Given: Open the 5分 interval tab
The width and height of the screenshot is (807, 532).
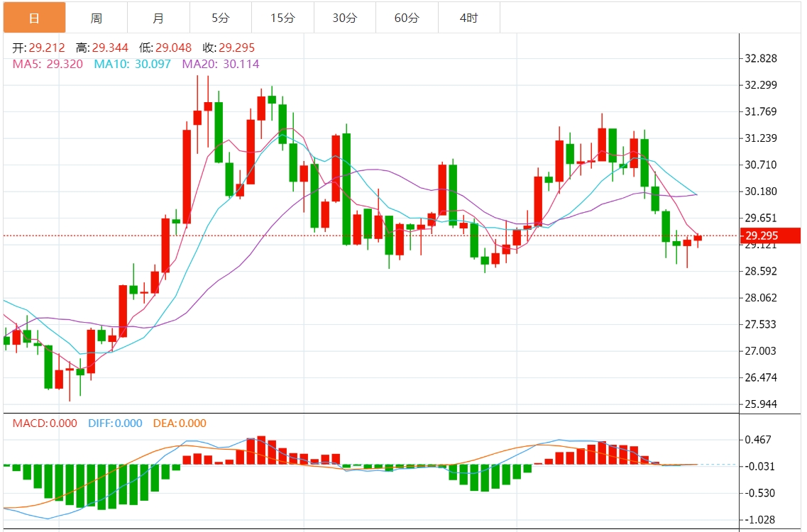Looking at the screenshot, I should coord(221,18).
